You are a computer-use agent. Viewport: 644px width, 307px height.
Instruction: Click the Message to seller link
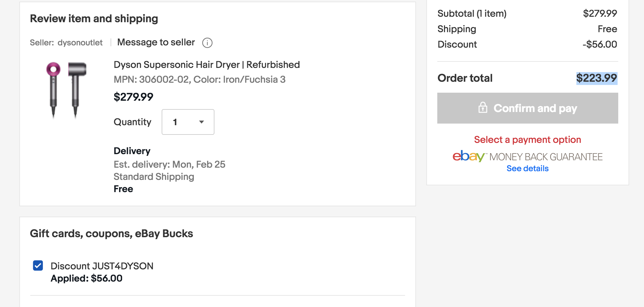pos(156,42)
